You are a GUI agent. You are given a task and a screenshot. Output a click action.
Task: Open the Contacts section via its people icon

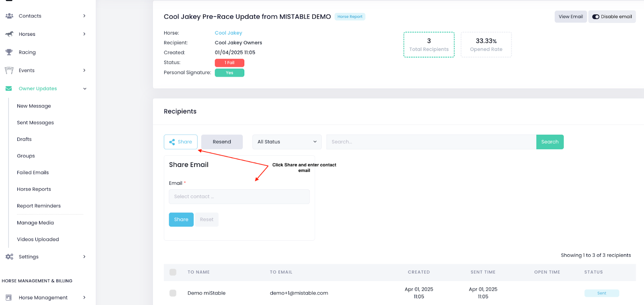9,16
